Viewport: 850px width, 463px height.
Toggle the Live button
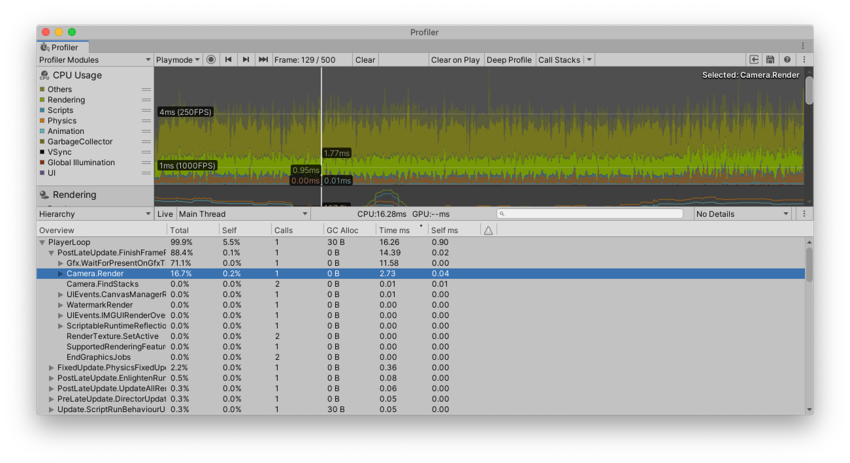165,214
